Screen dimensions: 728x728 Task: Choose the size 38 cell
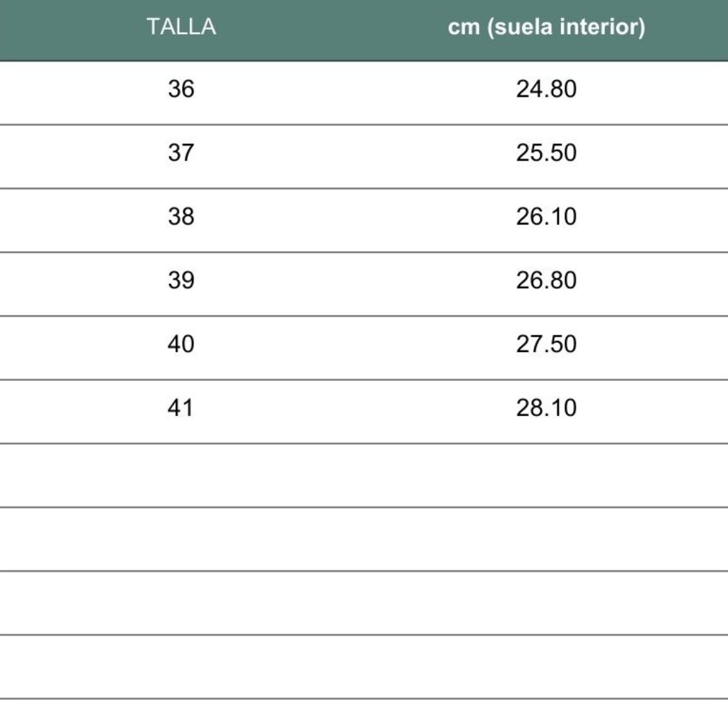[181, 217]
